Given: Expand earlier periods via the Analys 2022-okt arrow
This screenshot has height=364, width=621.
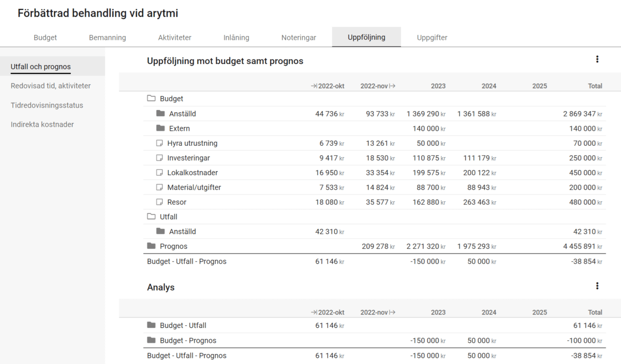Looking at the screenshot, I should (x=314, y=312).
